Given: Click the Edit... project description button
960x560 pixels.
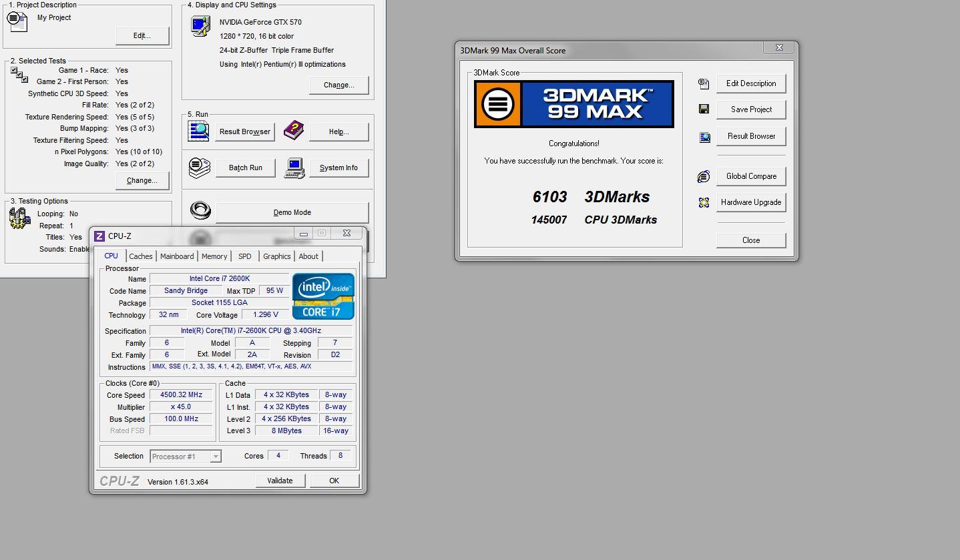Looking at the screenshot, I should click(x=142, y=36).
